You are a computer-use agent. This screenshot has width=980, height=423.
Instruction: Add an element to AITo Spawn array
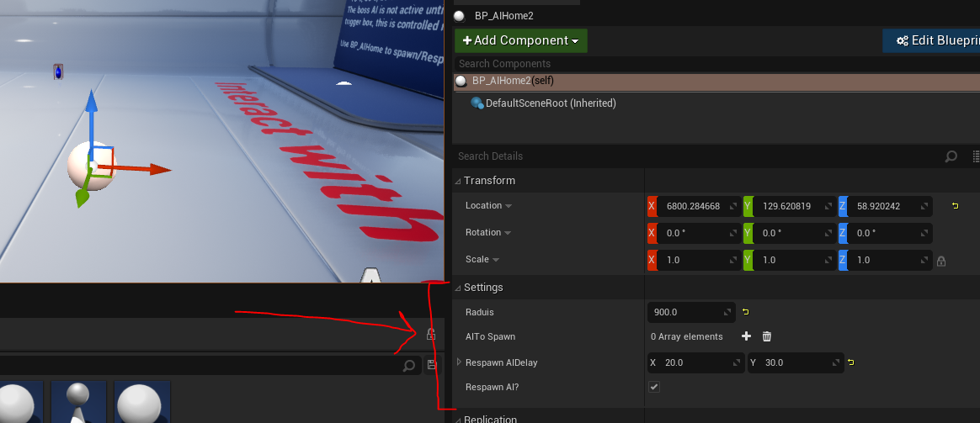[746, 336]
